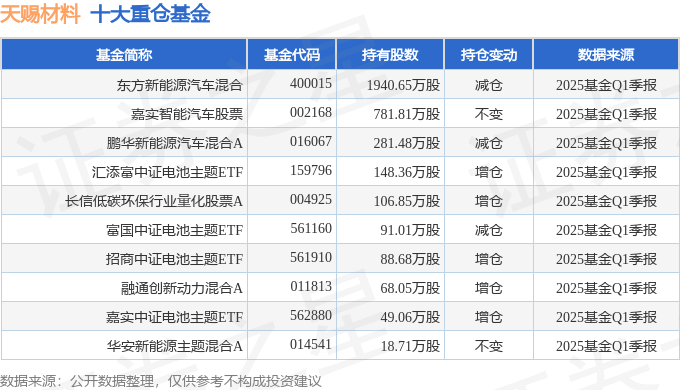Click the 基金简称 column header
Screen dimensions: 680x390
point(124,55)
